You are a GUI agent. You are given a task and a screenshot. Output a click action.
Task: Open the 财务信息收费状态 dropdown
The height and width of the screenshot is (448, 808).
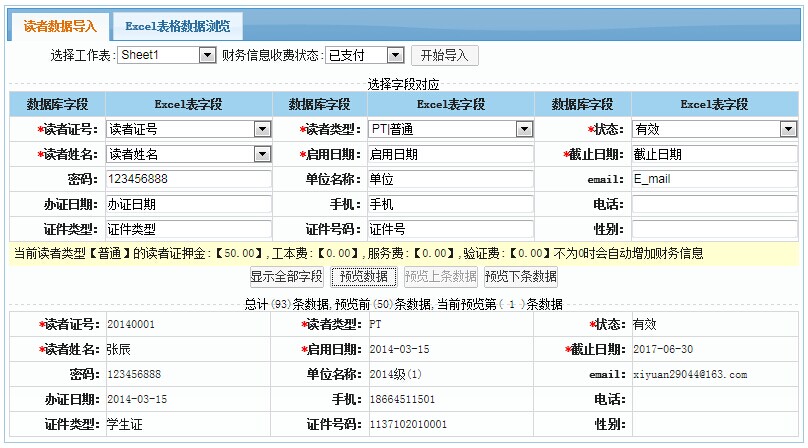click(364, 55)
